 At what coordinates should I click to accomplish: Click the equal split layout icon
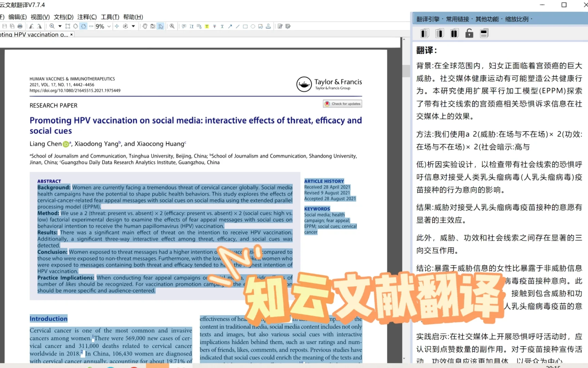pyautogui.click(x=454, y=33)
